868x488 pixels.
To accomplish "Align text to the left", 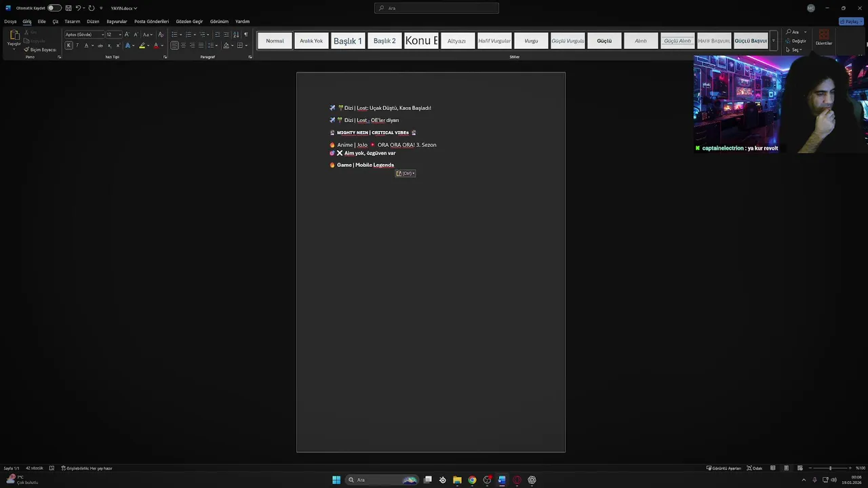I will [x=174, y=45].
